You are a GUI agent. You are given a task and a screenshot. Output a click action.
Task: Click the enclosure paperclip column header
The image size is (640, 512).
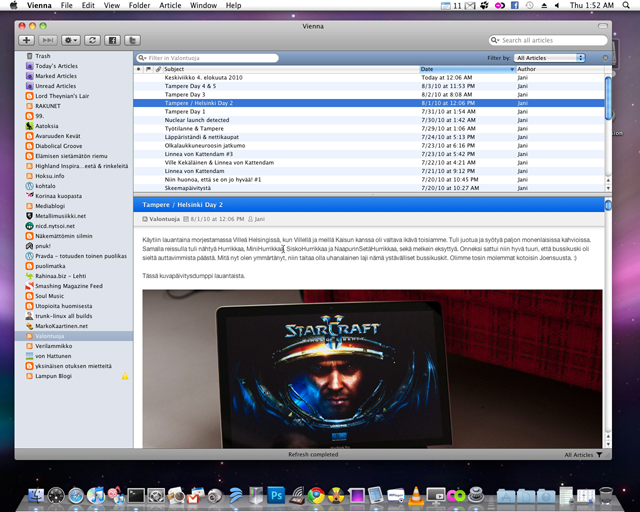pos(158,69)
